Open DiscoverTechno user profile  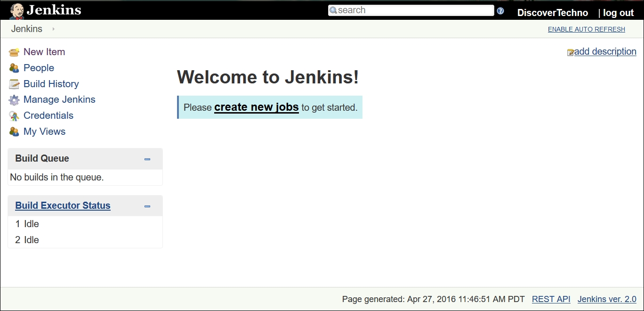click(x=553, y=13)
